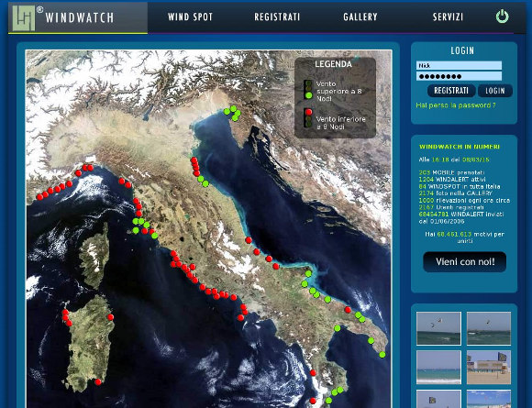
Task: Click the 'LEGENDA' title on map
Action: [x=333, y=64]
